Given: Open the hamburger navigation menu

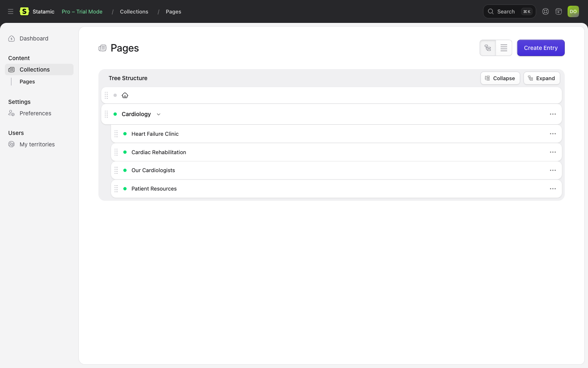Looking at the screenshot, I should 11,11.
